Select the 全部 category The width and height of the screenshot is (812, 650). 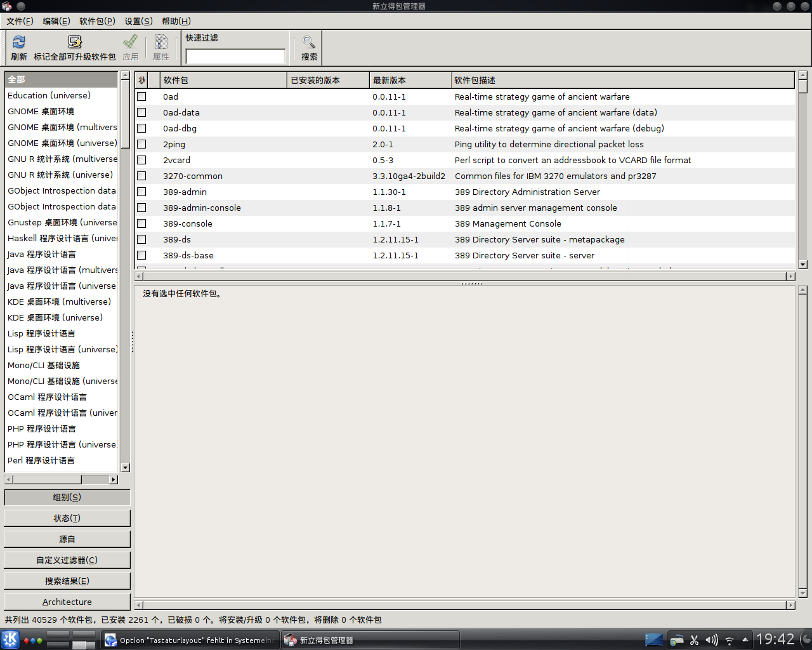pyautogui.click(x=61, y=79)
